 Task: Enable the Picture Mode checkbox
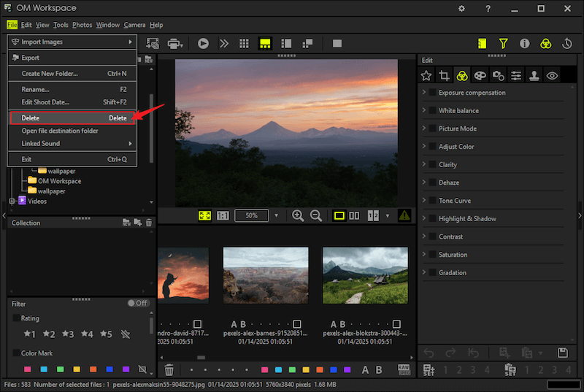tap(432, 128)
